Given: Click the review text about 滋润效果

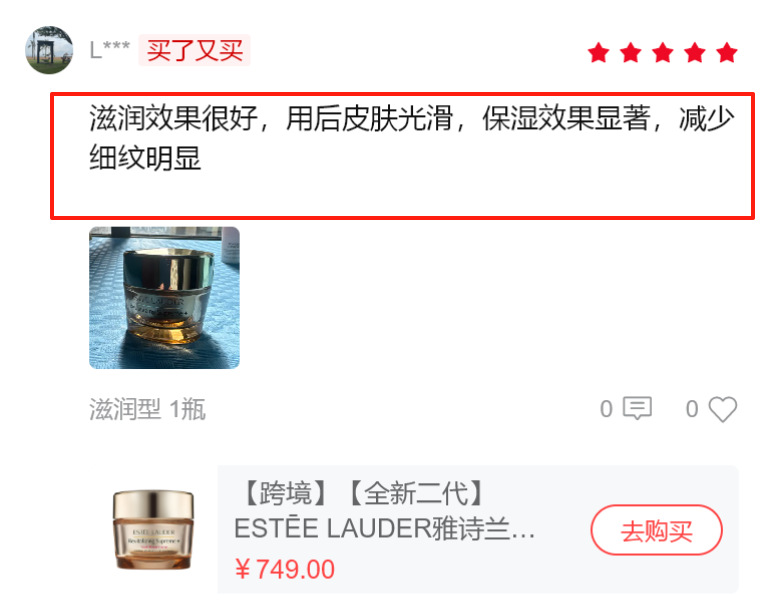Looking at the screenshot, I should (x=411, y=138).
